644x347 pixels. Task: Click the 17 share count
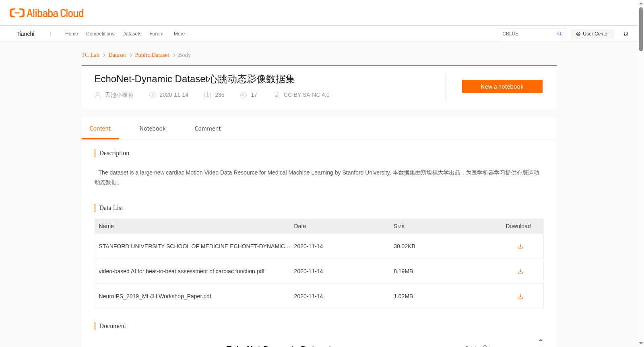tap(254, 95)
